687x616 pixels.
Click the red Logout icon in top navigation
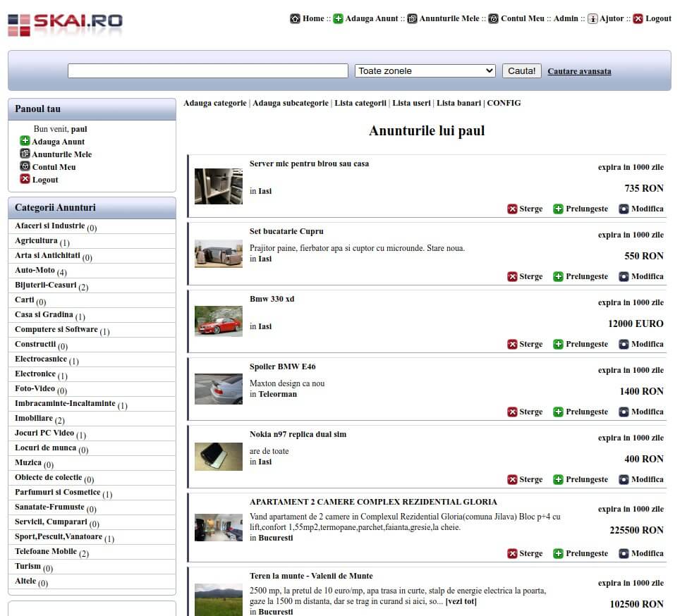(x=638, y=18)
